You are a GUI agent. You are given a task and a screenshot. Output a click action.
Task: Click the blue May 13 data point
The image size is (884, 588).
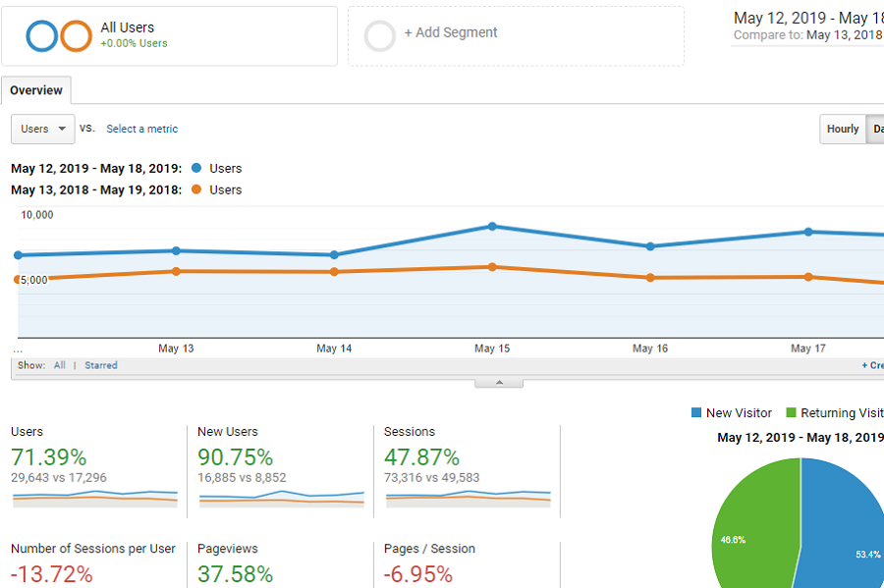click(176, 250)
